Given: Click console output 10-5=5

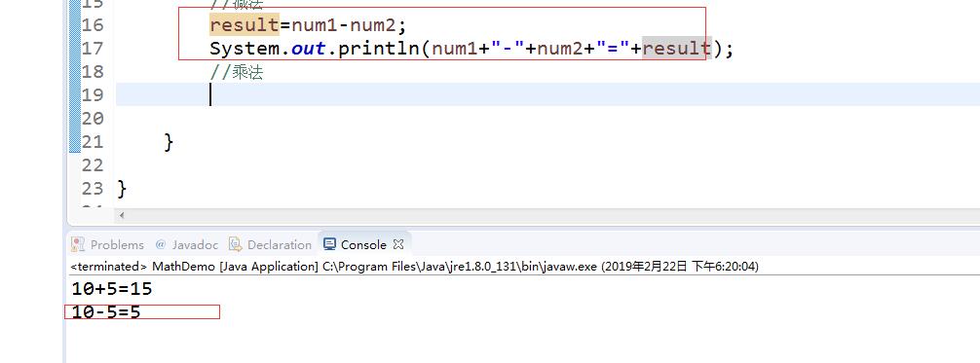Looking at the screenshot, I should [x=106, y=311].
